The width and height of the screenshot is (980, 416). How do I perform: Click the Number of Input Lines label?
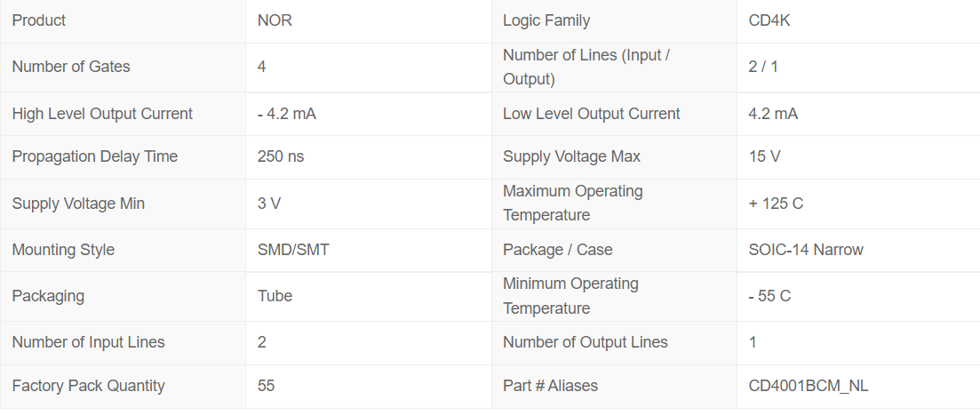tap(88, 342)
